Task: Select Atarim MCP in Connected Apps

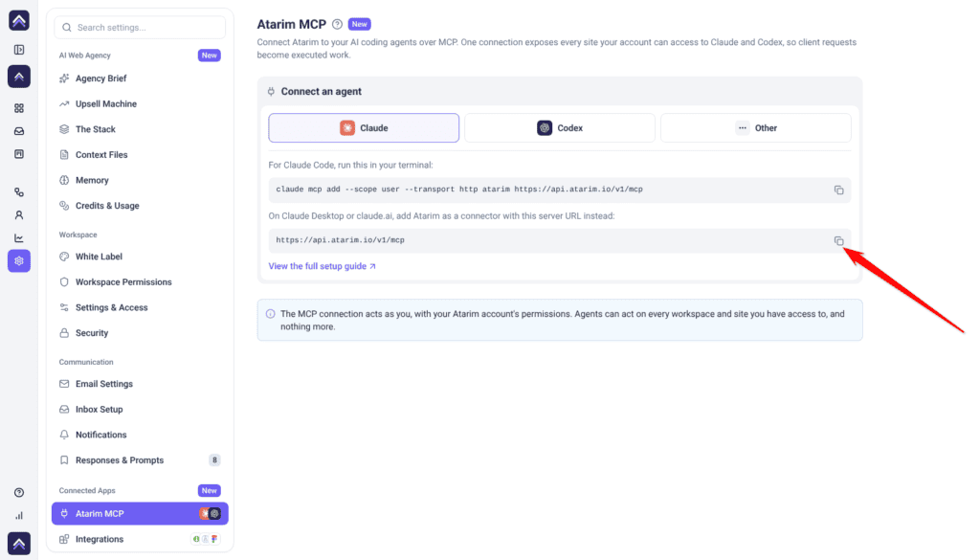Action: pyautogui.click(x=140, y=514)
